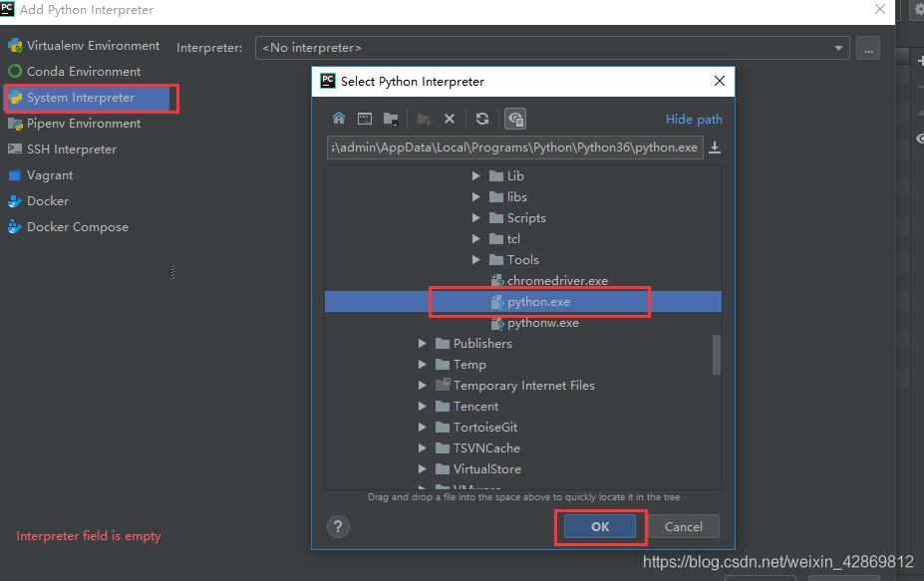Expand the Tools folder arrow

[x=476, y=259]
